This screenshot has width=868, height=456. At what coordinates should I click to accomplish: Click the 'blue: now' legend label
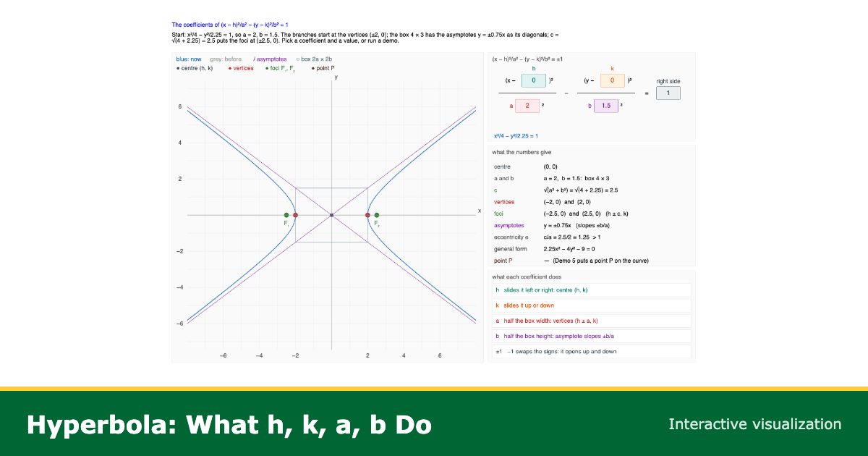[x=189, y=59]
